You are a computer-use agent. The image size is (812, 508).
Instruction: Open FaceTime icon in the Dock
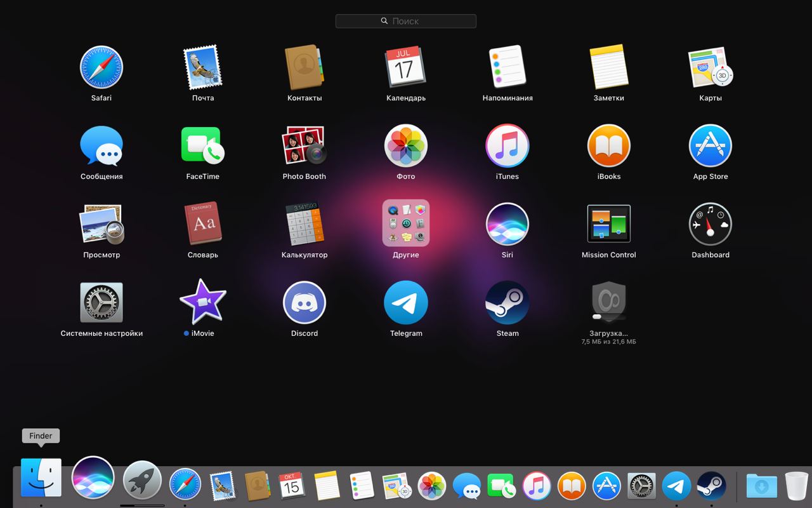(502, 486)
